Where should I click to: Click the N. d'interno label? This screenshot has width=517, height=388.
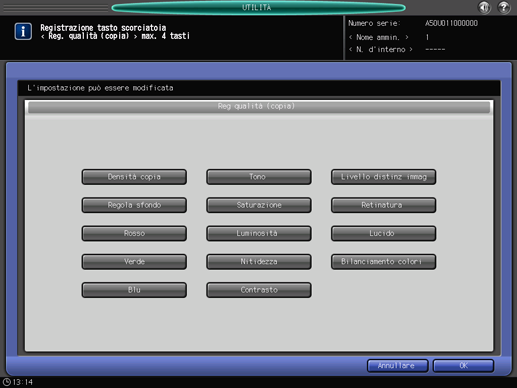[380, 50]
